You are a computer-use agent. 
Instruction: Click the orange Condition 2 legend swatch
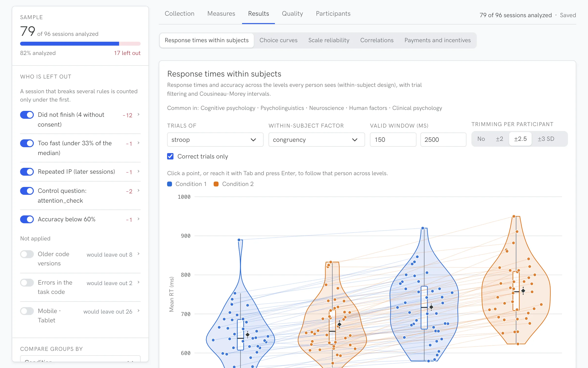point(216,184)
